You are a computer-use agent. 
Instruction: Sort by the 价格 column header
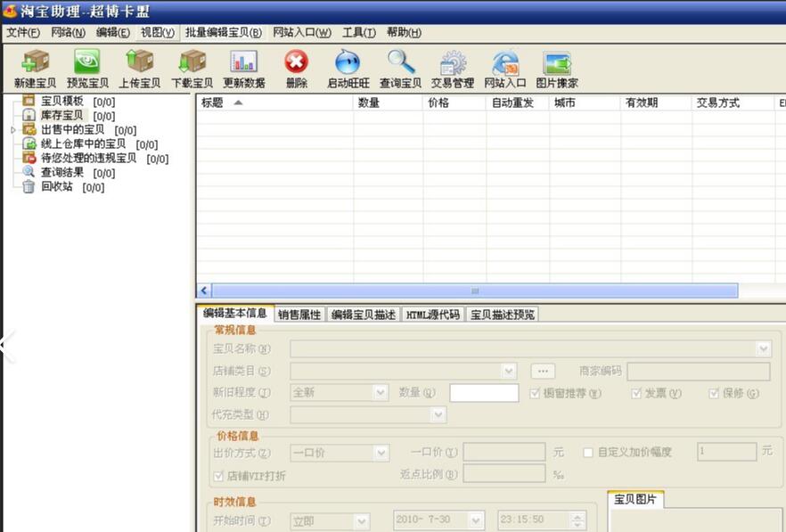pos(454,102)
